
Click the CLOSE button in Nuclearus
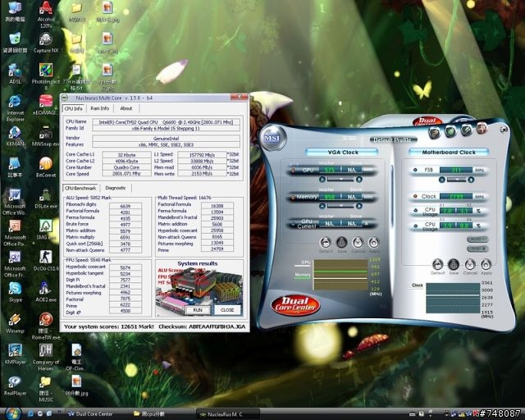tap(227, 310)
